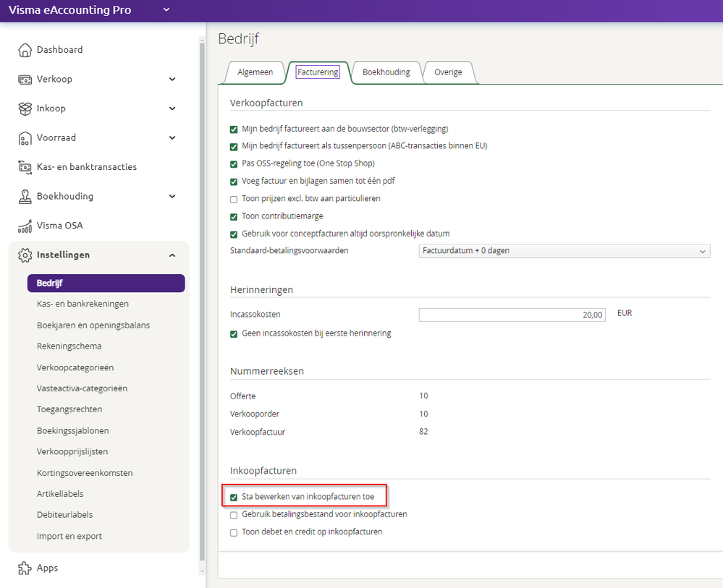This screenshot has height=588, width=723.
Task: Click the Apps puzzle piece icon
Action: 25,568
